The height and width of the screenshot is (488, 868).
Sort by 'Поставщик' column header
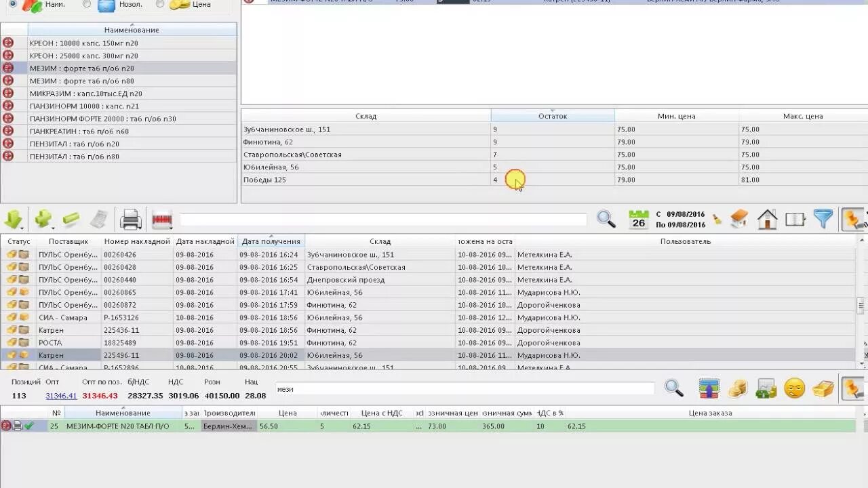68,241
